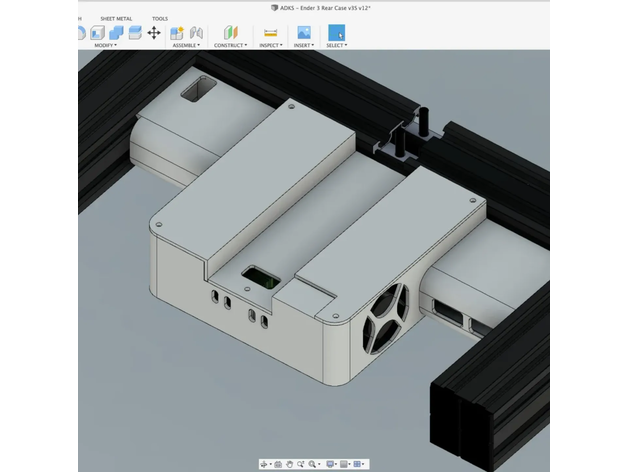
Task: Click the fan grille on the case model
Action: (x=385, y=319)
